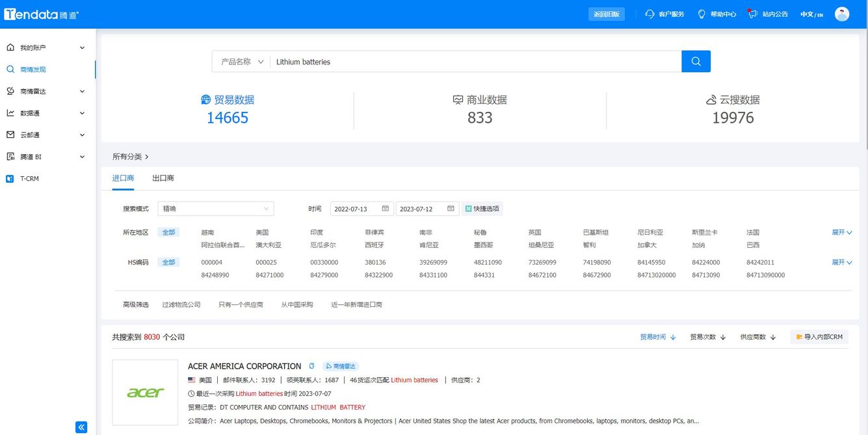Expand 商情雷达 sidebar menu

tap(82, 91)
